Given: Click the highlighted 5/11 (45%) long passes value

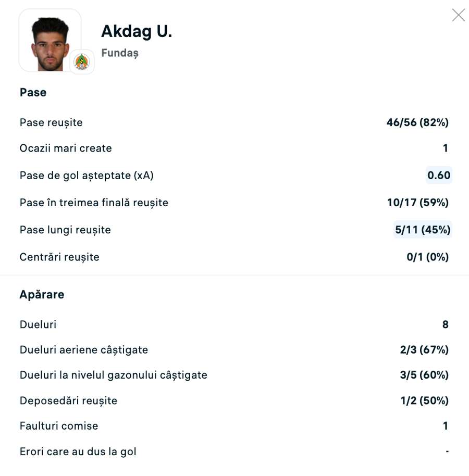Looking at the screenshot, I should coord(423,230).
